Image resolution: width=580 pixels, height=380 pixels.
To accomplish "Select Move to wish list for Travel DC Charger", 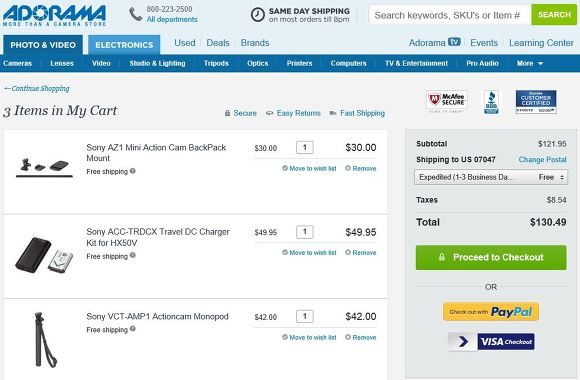I will click(309, 253).
